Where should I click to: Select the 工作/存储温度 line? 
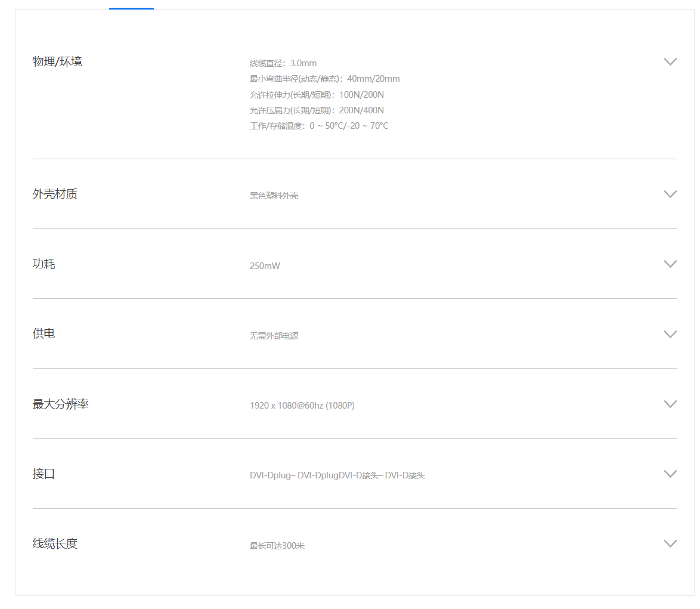coord(319,126)
